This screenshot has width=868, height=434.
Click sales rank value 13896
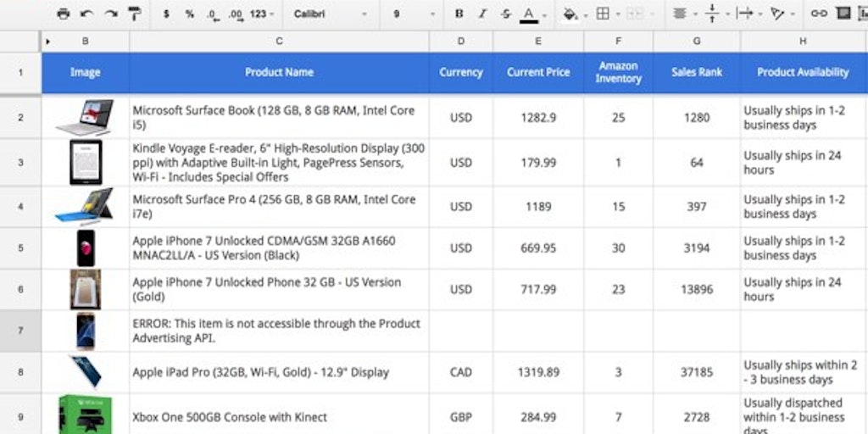(x=697, y=290)
